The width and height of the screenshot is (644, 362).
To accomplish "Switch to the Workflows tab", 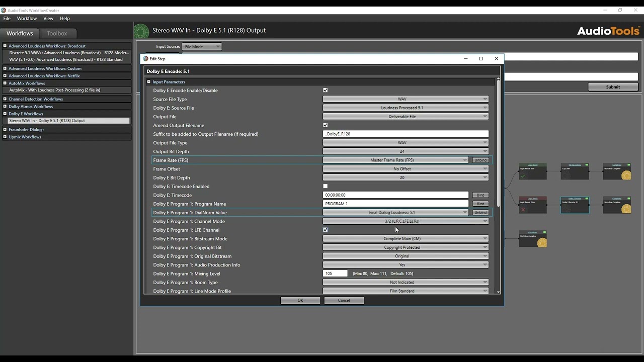I will [x=20, y=33].
